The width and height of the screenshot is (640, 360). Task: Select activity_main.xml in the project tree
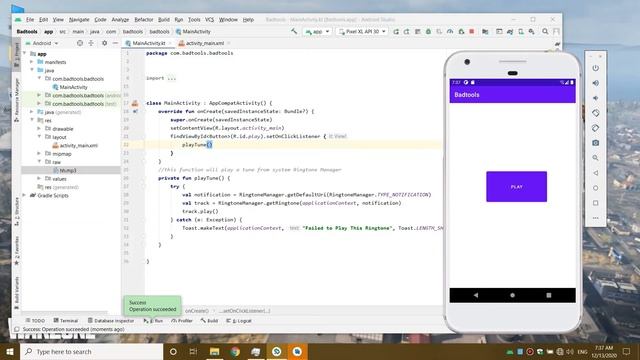coord(78,145)
